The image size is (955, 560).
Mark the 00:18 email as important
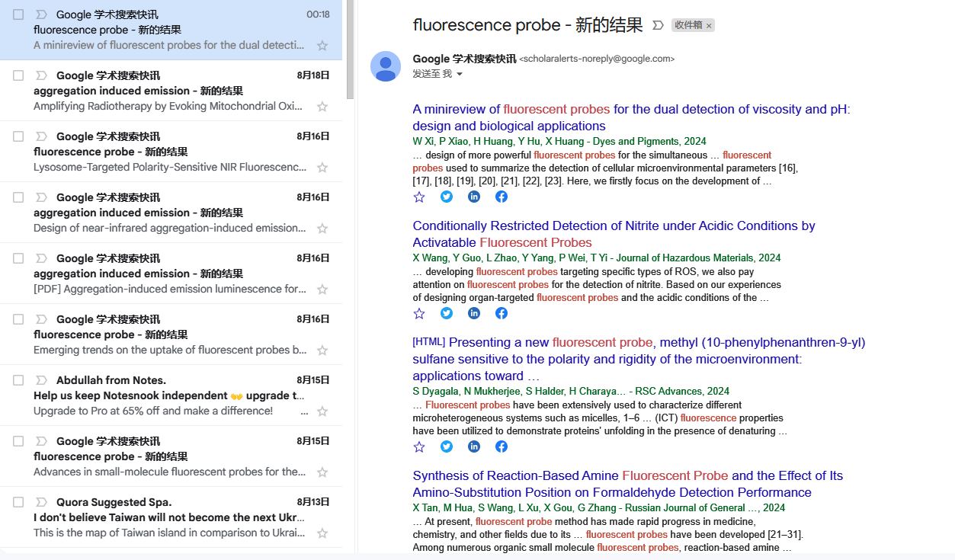click(41, 14)
